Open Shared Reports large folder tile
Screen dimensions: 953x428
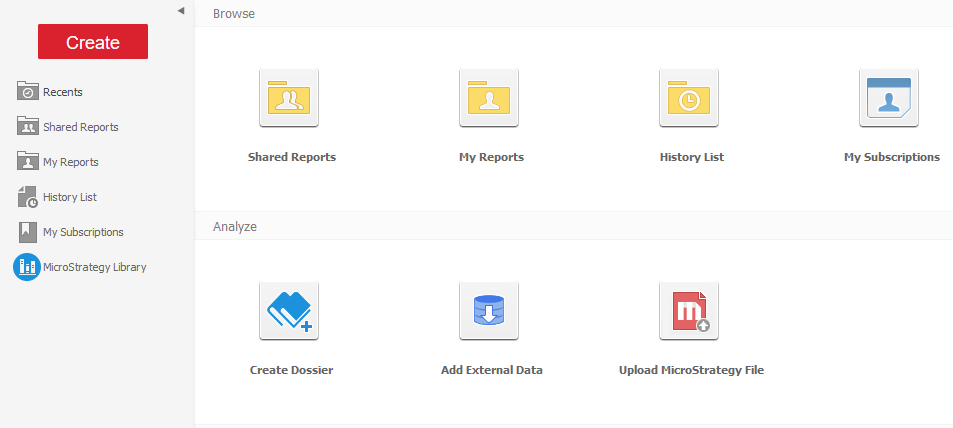pyautogui.click(x=289, y=97)
